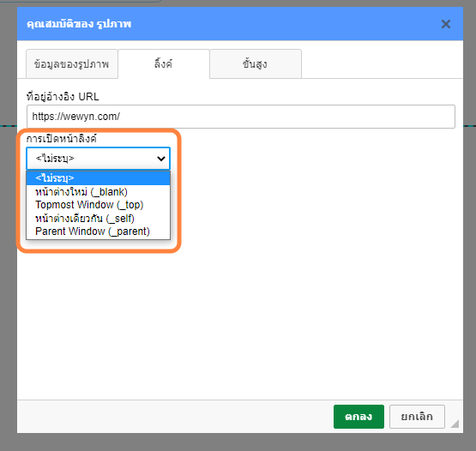Click the URL field containing https://wewyn.com/
This screenshot has height=451, width=476.
coord(241,117)
